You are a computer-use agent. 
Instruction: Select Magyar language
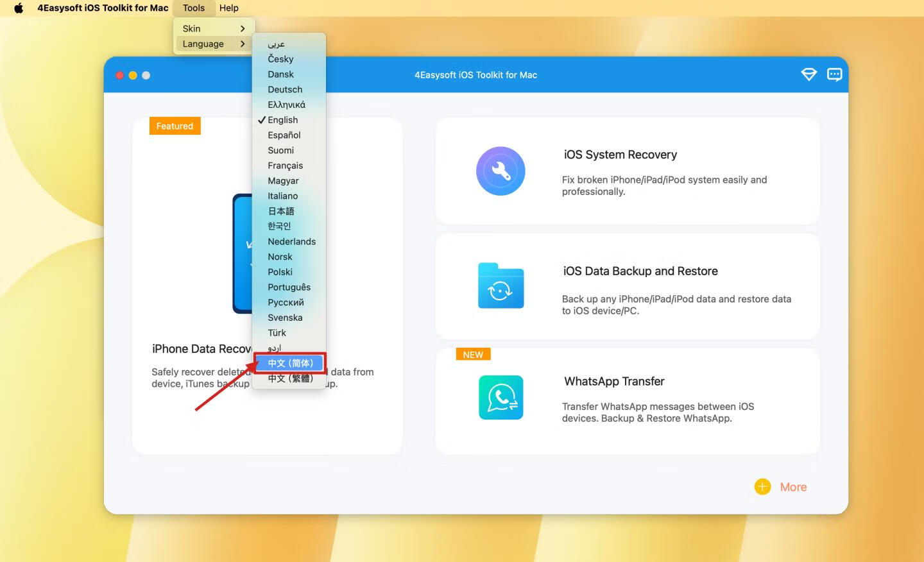[x=289, y=181]
